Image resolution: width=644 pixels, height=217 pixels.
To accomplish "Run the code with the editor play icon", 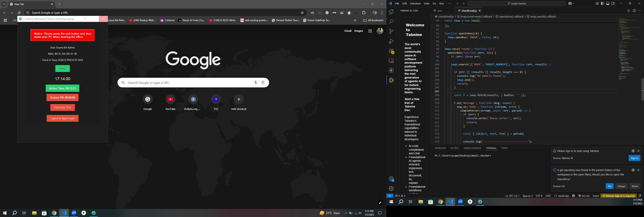I will pyautogui.click(x=629, y=11).
